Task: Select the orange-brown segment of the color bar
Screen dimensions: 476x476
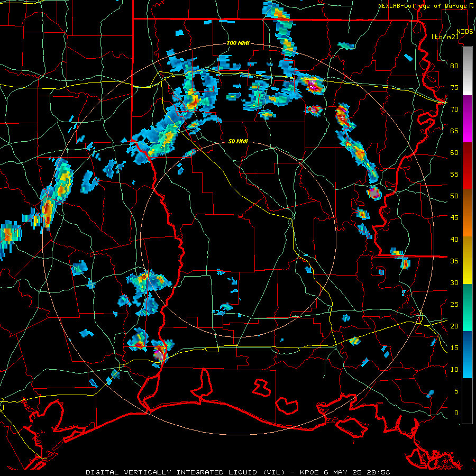Action: pyautogui.click(x=467, y=213)
